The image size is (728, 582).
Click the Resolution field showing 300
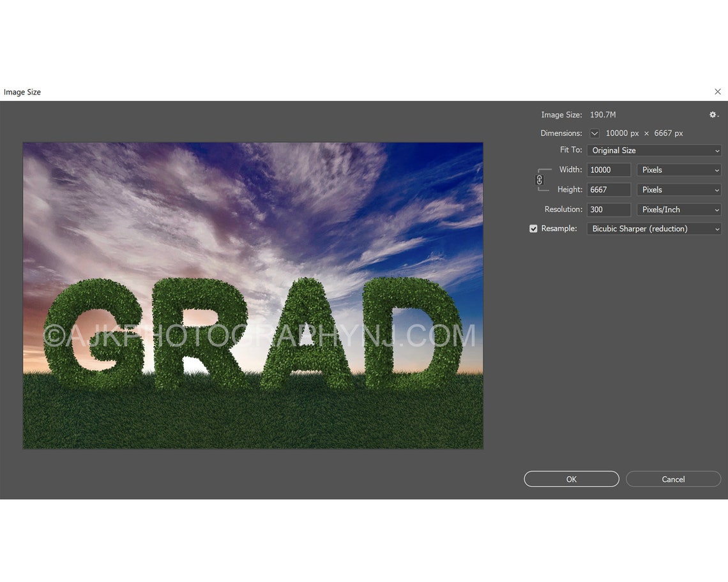tap(608, 209)
